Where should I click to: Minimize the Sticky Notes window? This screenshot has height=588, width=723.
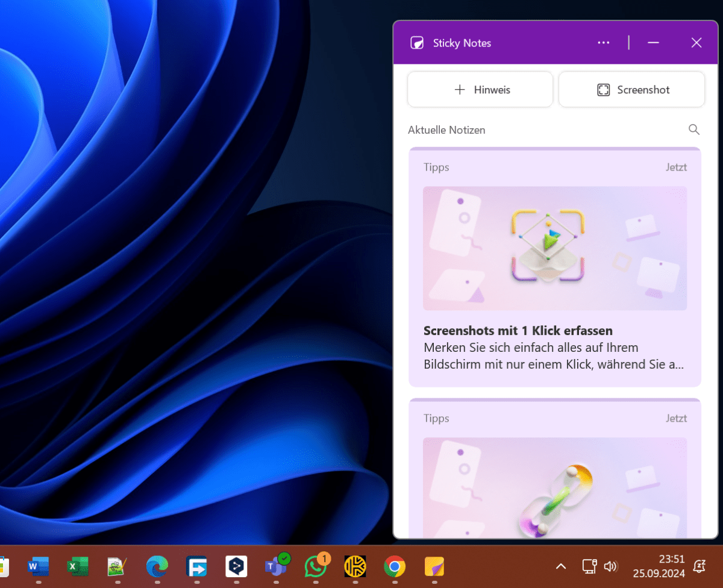click(x=653, y=43)
